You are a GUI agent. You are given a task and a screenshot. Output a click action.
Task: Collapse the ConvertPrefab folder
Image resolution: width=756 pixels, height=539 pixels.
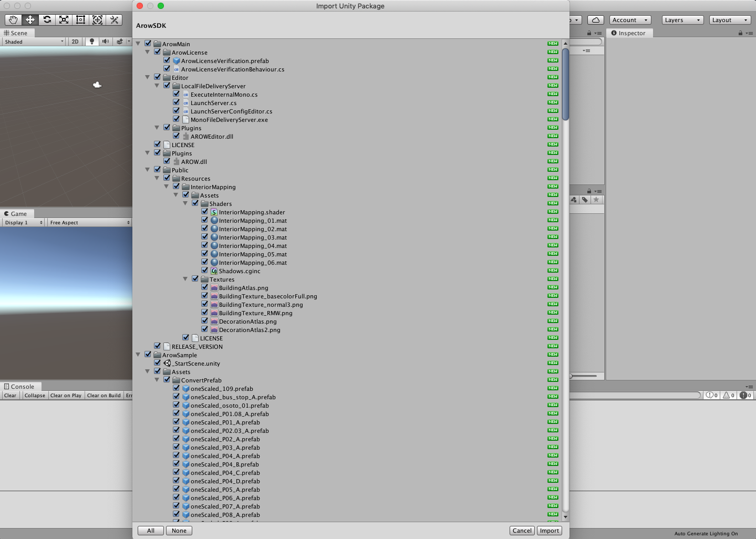point(157,380)
